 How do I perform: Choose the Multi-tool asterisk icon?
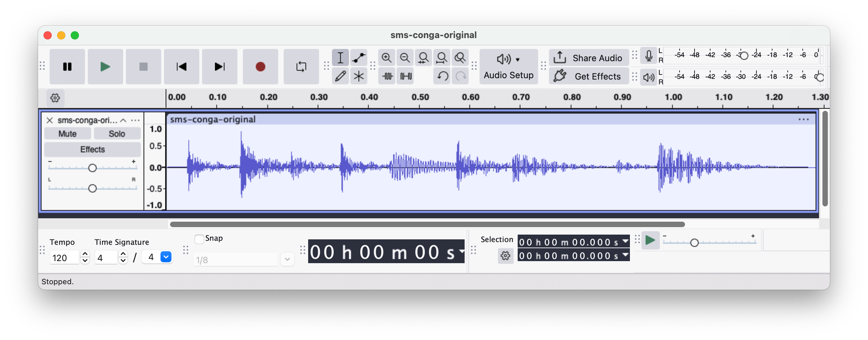(358, 76)
